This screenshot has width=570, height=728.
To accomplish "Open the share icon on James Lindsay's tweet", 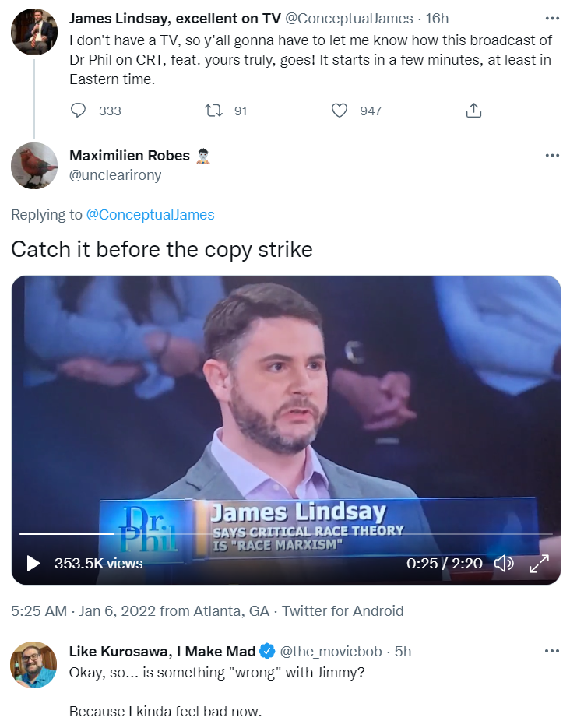I will point(473,111).
